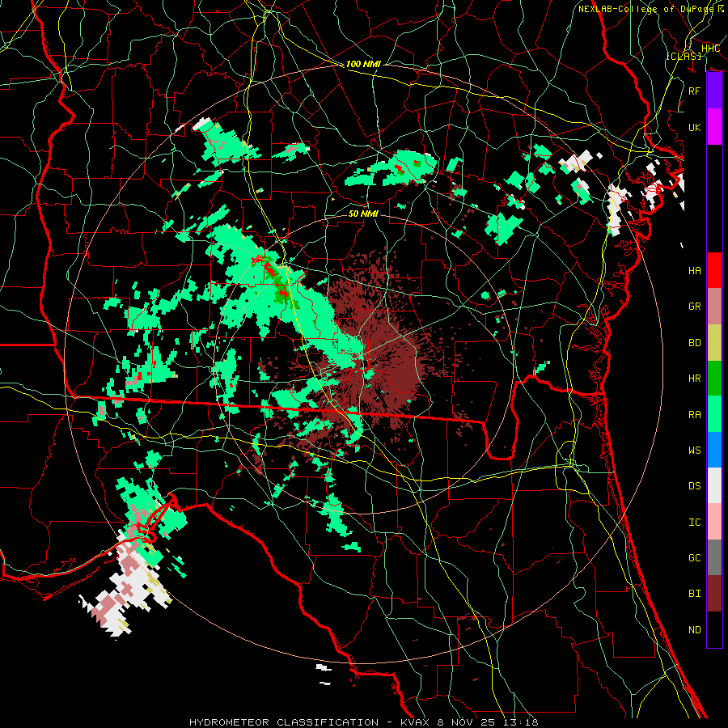This screenshot has height=728, width=728.
Task: Click the BD yellow legend swatch
Action: [714, 342]
